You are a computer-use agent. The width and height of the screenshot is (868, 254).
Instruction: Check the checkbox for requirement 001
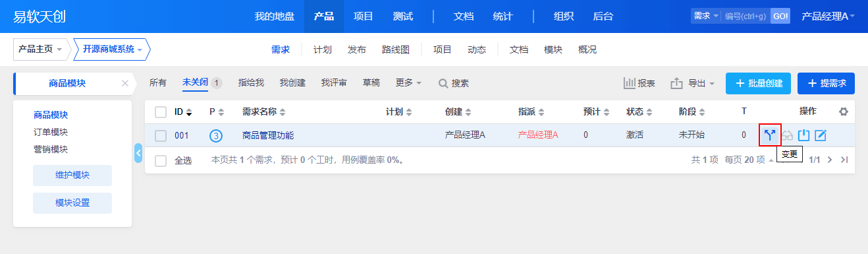[161, 136]
